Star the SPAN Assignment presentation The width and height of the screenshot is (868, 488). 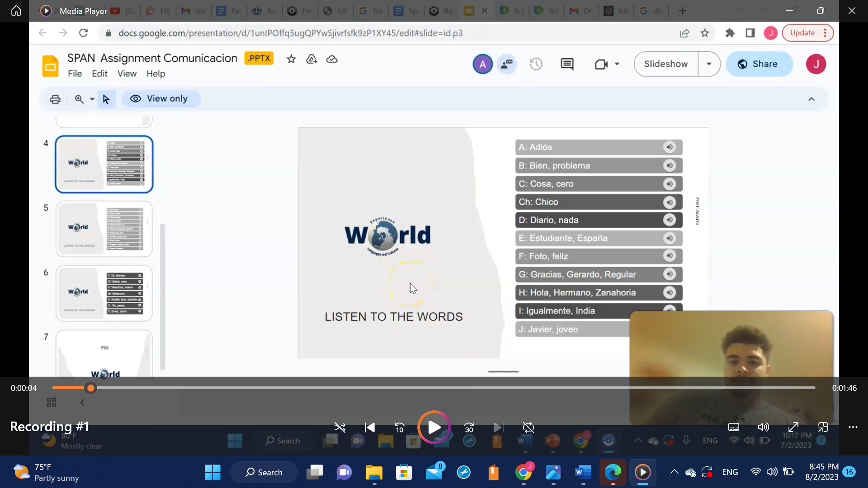click(291, 59)
